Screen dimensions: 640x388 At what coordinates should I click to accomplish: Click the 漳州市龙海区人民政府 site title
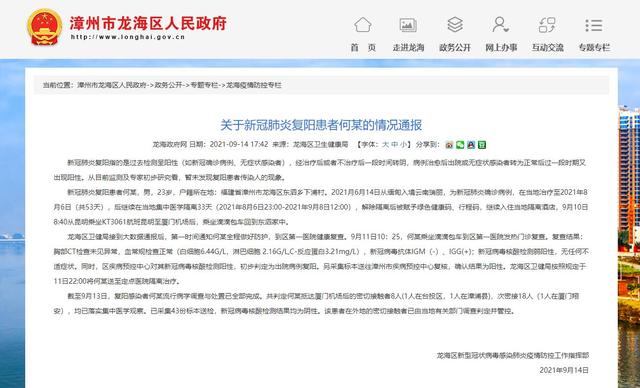click(148, 23)
